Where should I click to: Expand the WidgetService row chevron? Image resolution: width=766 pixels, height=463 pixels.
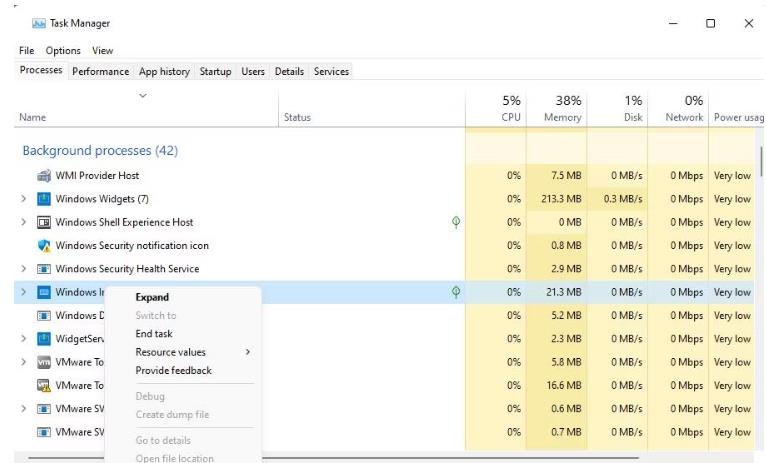[x=23, y=338]
